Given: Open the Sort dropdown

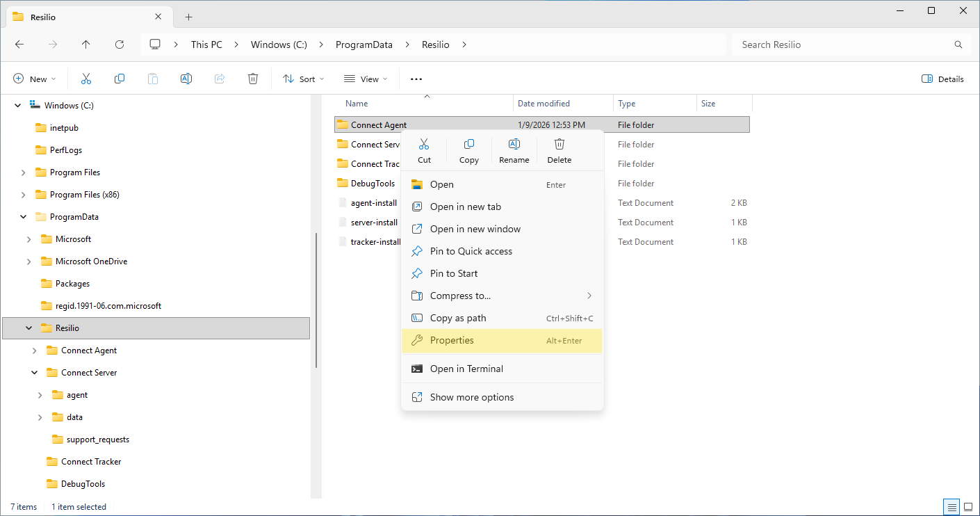Looking at the screenshot, I should click(304, 79).
